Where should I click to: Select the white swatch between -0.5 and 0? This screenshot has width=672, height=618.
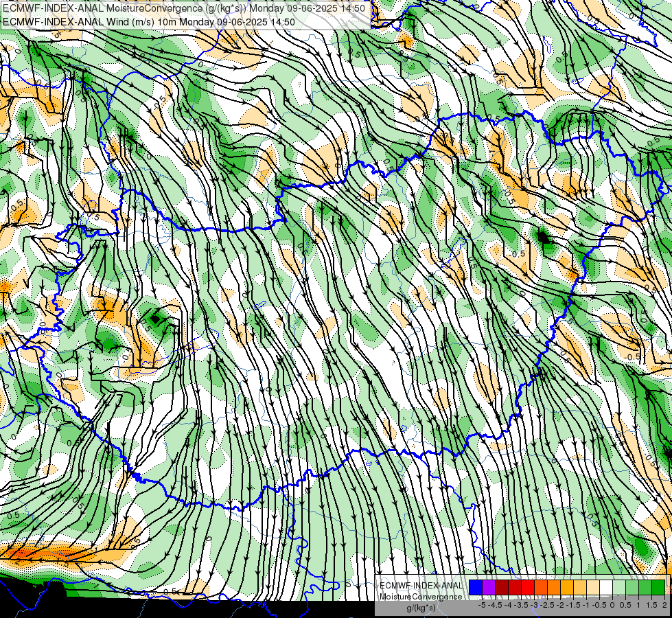tap(606, 588)
